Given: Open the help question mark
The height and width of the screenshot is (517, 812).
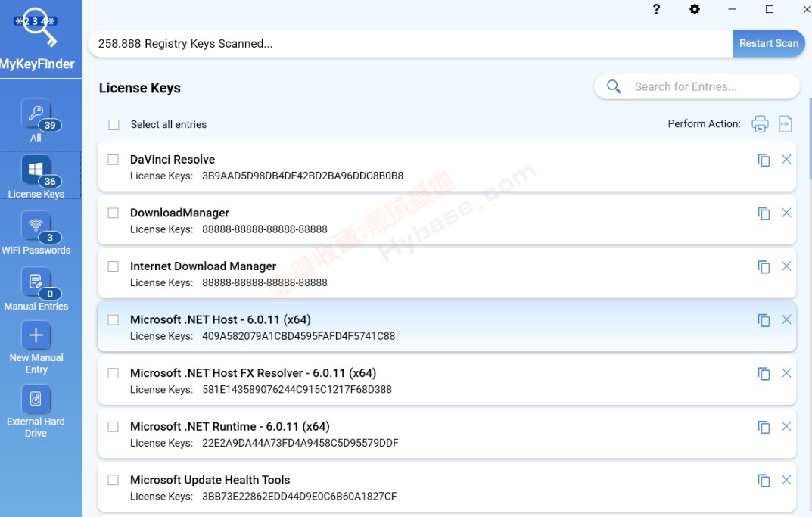Looking at the screenshot, I should [656, 9].
